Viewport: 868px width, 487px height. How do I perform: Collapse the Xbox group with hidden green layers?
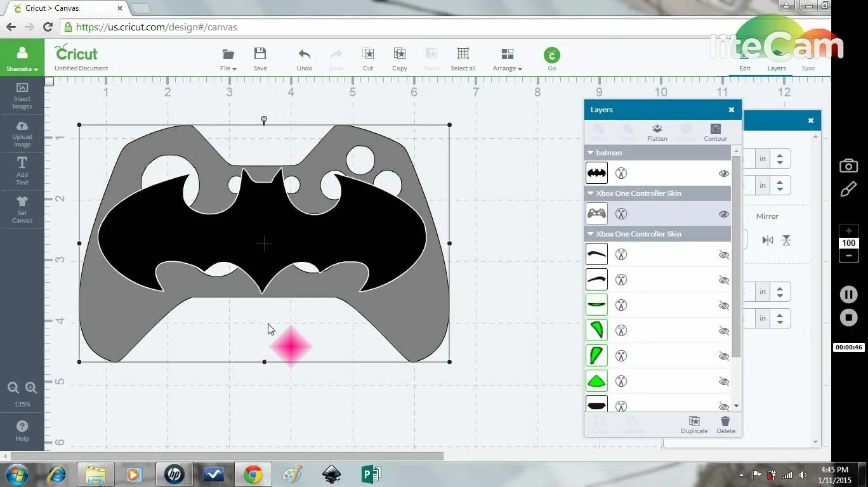590,234
